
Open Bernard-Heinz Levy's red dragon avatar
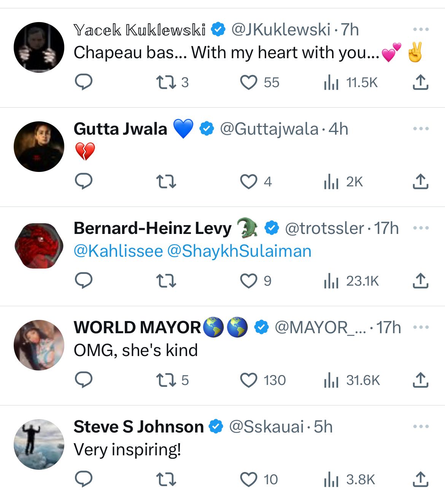39,246
